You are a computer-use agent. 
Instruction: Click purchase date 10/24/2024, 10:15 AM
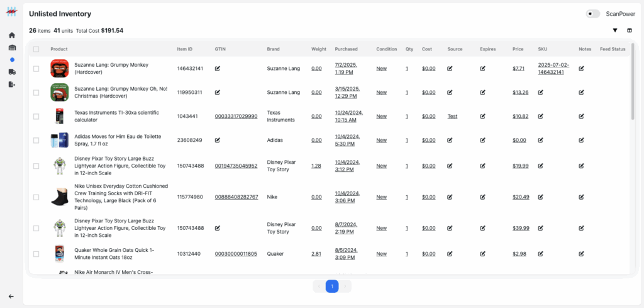(x=349, y=117)
